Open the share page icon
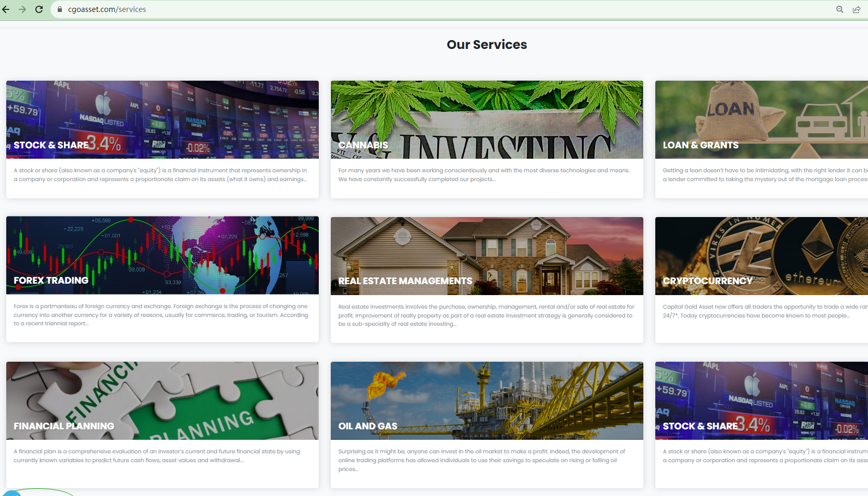The width and height of the screenshot is (868, 496). point(856,9)
